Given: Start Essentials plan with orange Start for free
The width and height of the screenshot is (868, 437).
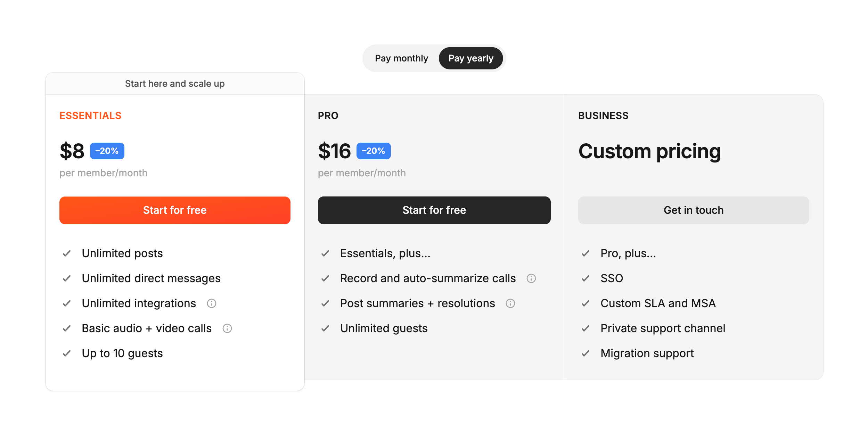Looking at the screenshot, I should (x=175, y=210).
